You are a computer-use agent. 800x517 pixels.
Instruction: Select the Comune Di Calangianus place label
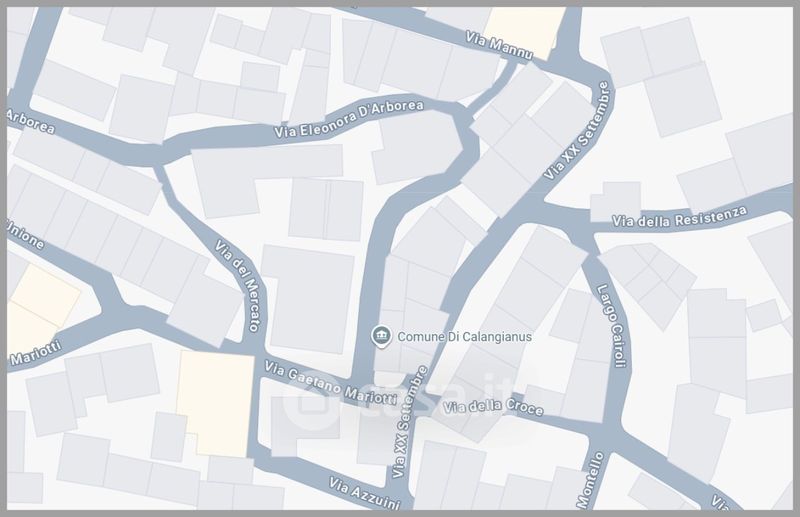pyautogui.click(x=464, y=337)
